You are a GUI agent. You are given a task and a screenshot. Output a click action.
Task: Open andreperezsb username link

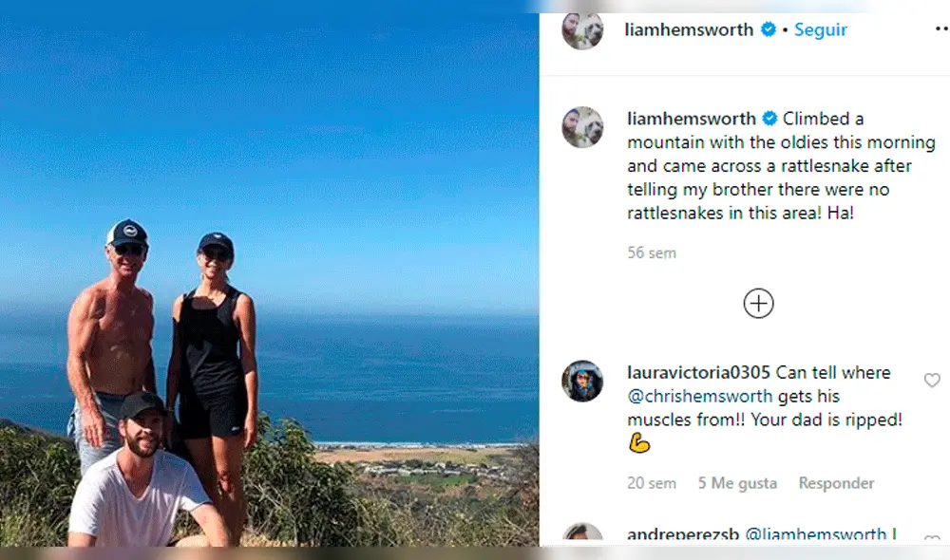pos(683,534)
